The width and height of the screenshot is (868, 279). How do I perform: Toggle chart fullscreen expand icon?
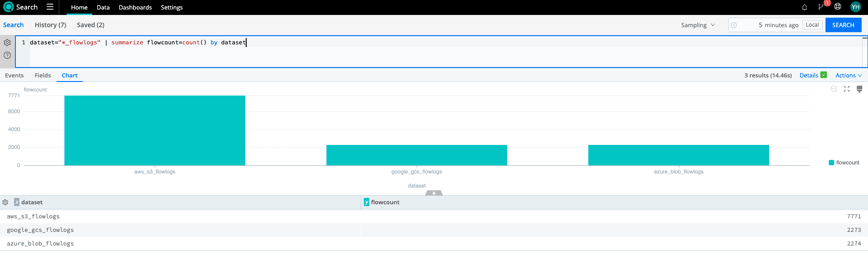[847, 89]
